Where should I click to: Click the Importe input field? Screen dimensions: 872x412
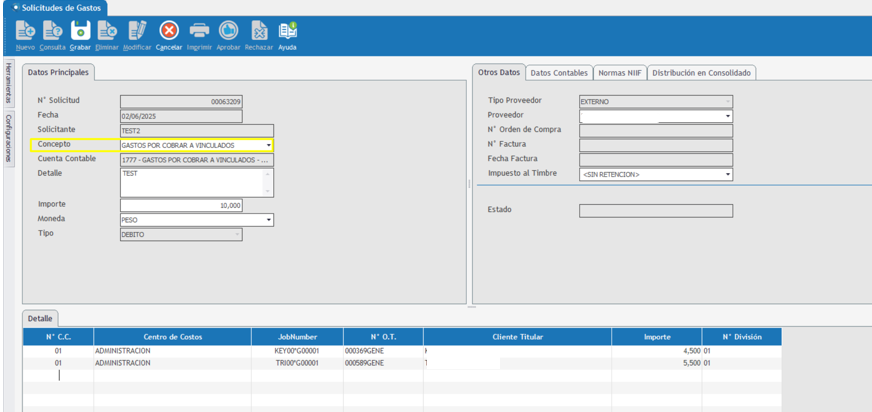click(182, 205)
